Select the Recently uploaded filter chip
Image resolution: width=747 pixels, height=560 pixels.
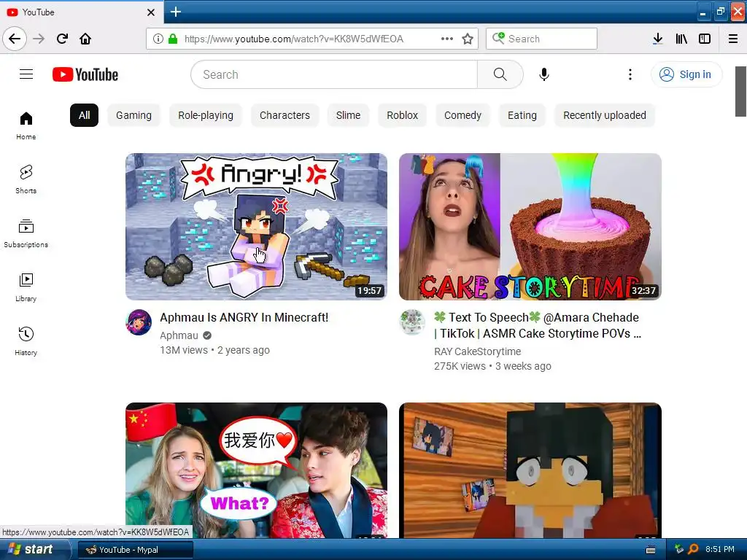tap(605, 115)
